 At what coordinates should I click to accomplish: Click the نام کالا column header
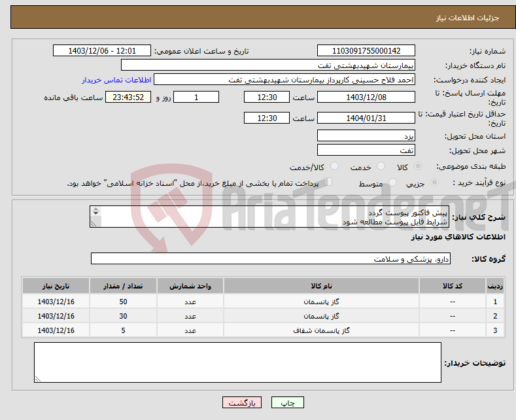tap(321, 286)
